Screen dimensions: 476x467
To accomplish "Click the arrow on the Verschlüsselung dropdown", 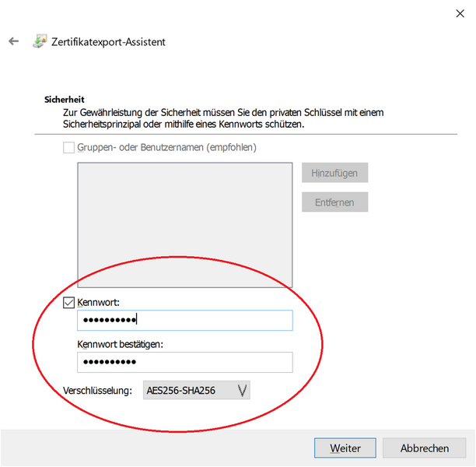I will [243, 390].
